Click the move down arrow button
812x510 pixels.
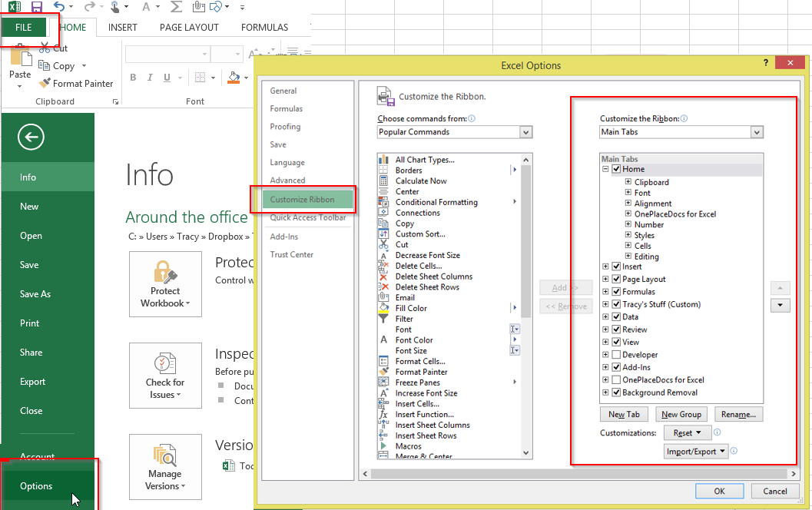pyautogui.click(x=780, y=305)
